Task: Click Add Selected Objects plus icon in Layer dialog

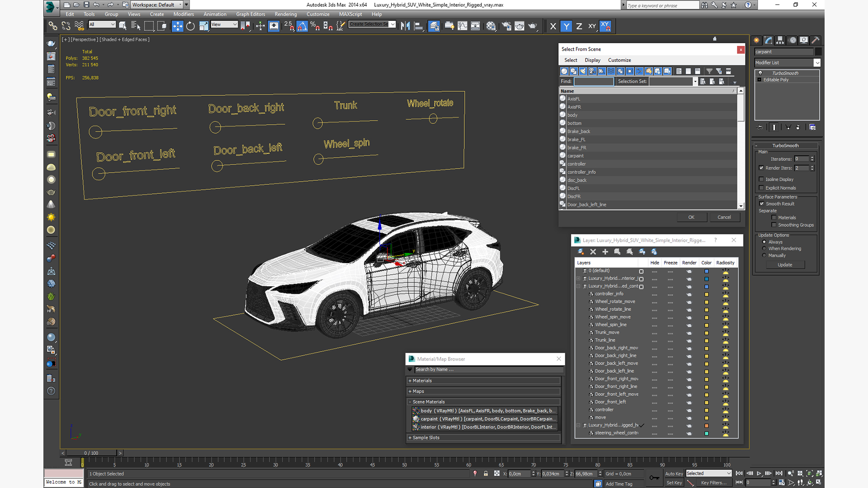Action: (x=605, y=252)
